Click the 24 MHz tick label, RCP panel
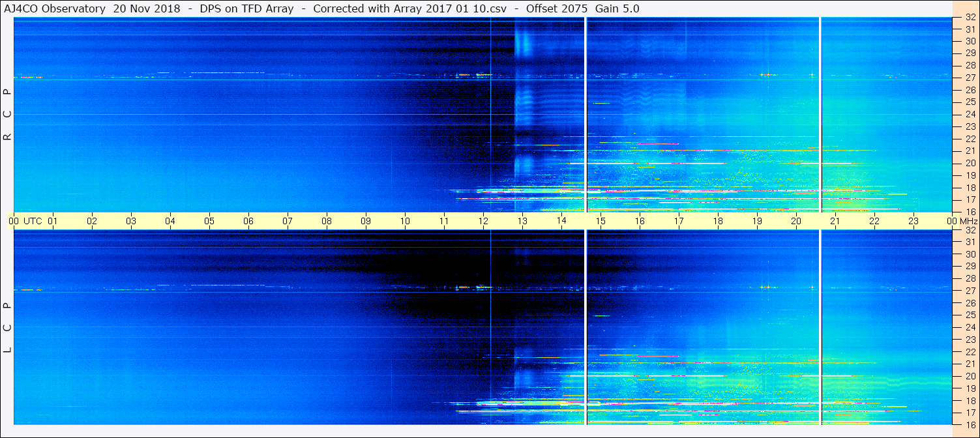The image size is (980, 438). (x=970, y=114)
